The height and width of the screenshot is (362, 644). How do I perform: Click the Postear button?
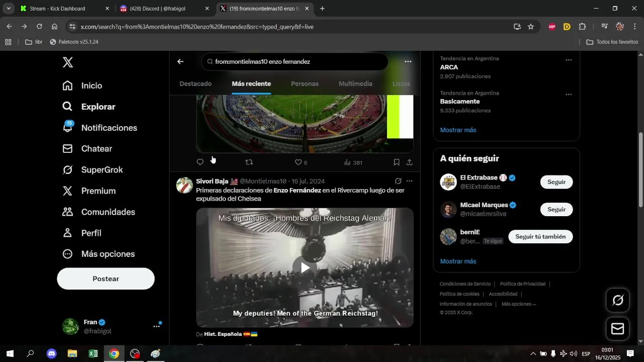point(106,279)
